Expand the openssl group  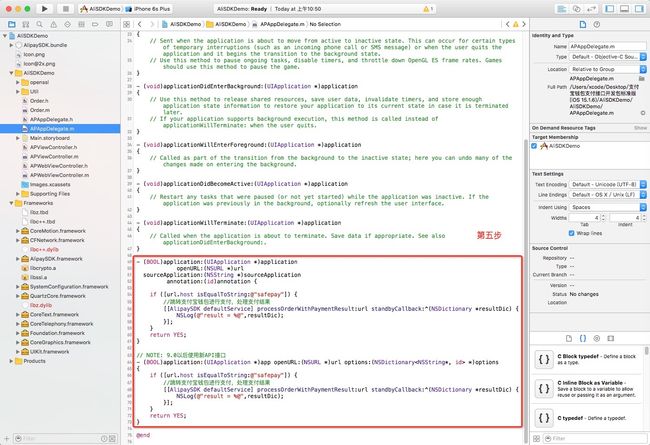point(18,82)
